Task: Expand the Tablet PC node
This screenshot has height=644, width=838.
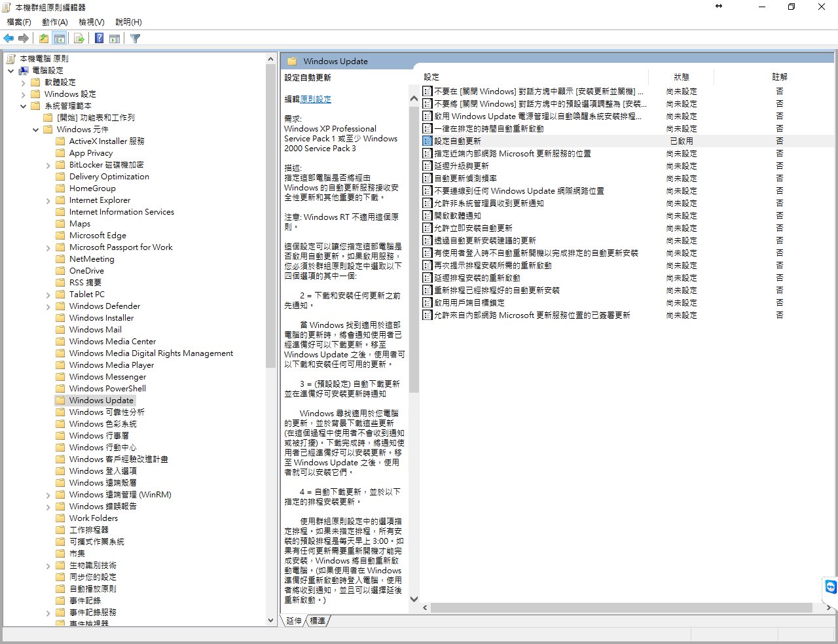Action: click(48, 295)
